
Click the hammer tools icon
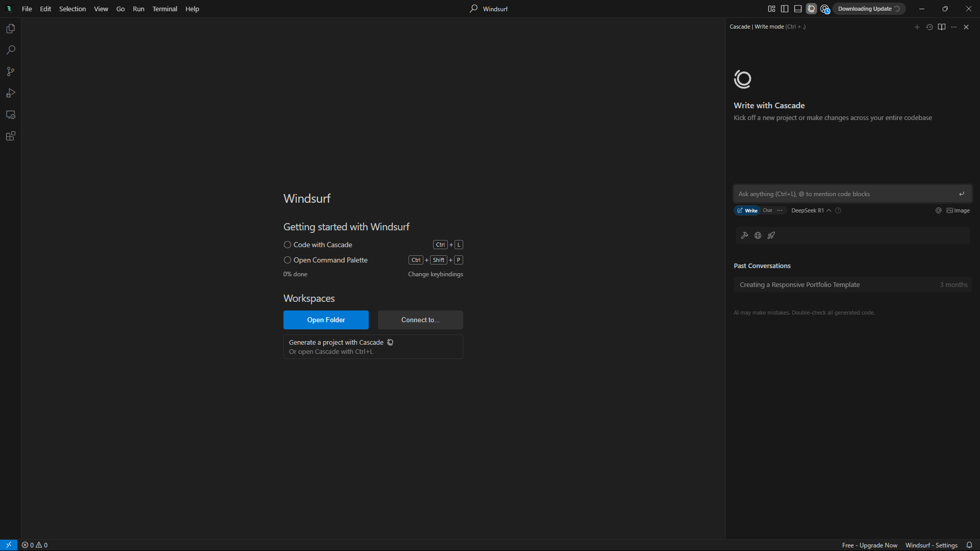point(745,235)
